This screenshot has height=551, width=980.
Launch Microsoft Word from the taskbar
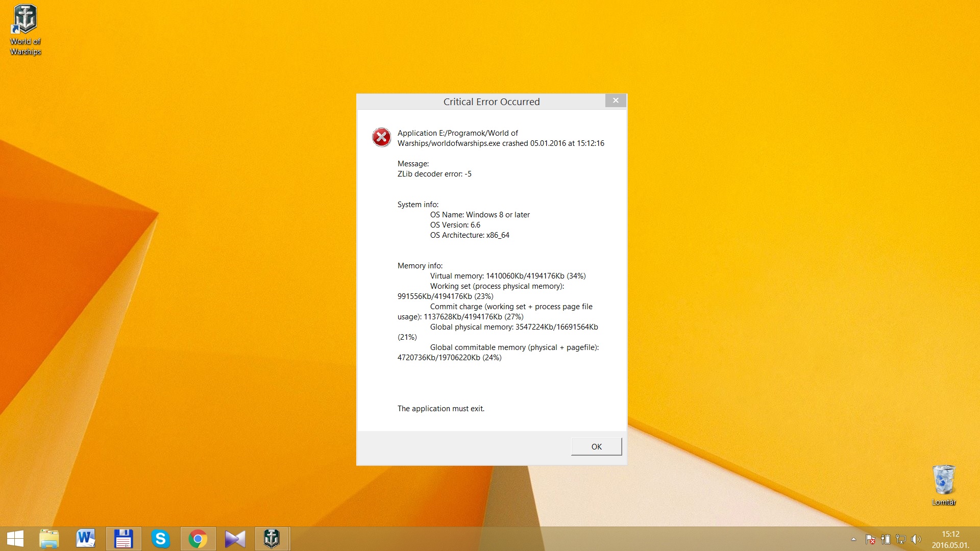[86, 539]
